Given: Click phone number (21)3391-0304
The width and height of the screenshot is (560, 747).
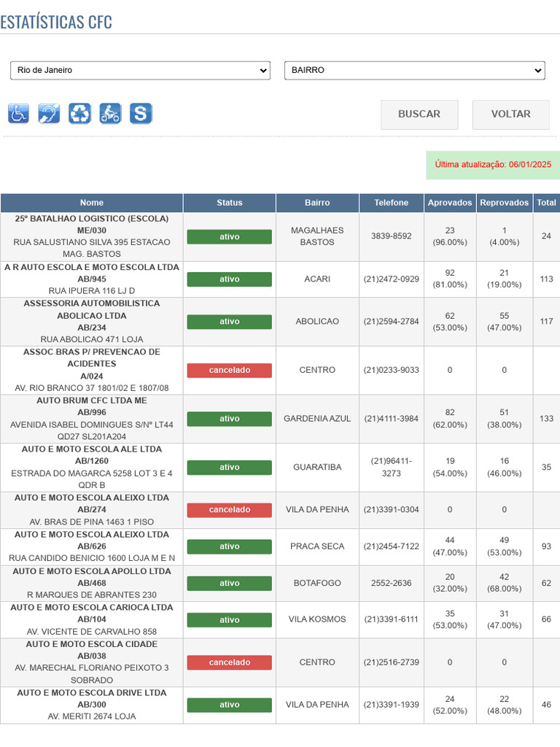Looking at the screenshot, I should (x=392, y=510).
